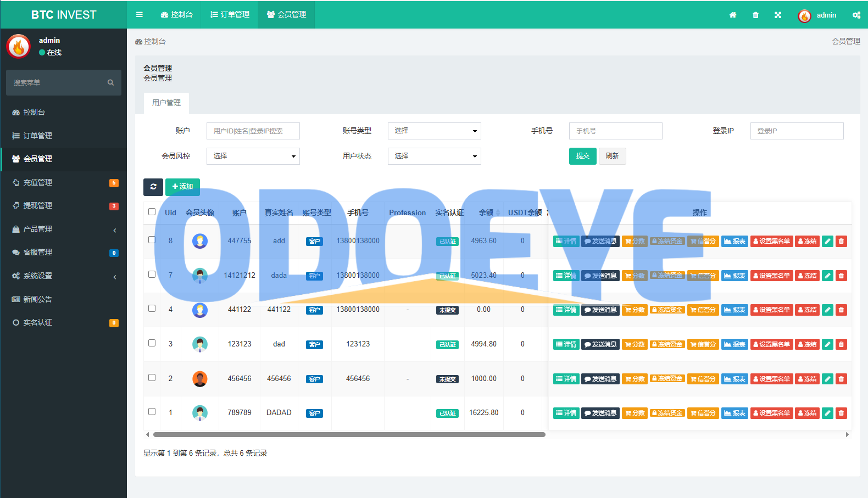Click 发送消息 for account 441122
The height and width of the screenshot is (498, 868).
(600, 310)
